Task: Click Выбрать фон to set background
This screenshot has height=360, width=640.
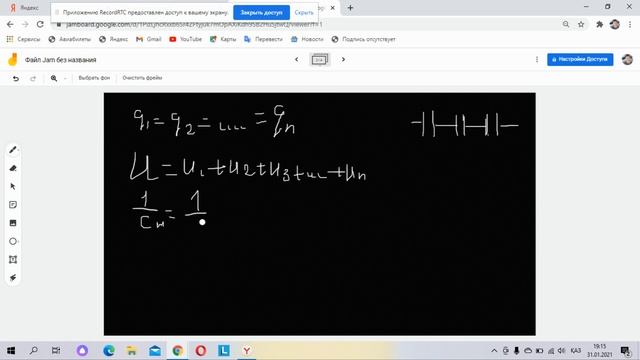Action: coord(94,78)
